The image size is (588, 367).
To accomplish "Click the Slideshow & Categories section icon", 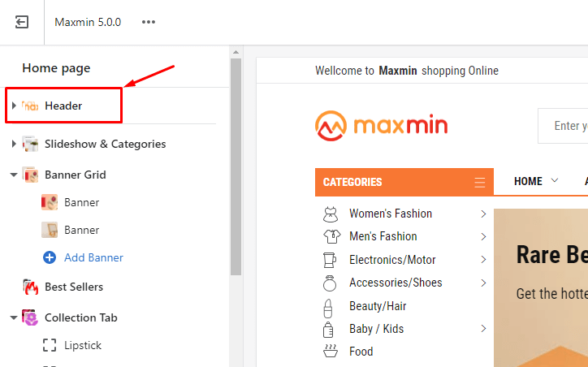I will [31, 144].
